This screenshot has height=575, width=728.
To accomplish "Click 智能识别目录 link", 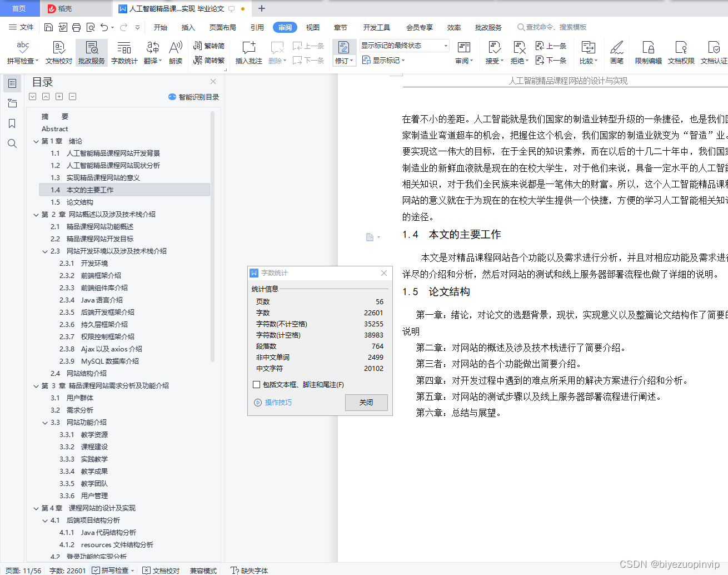I will [194, 97].
